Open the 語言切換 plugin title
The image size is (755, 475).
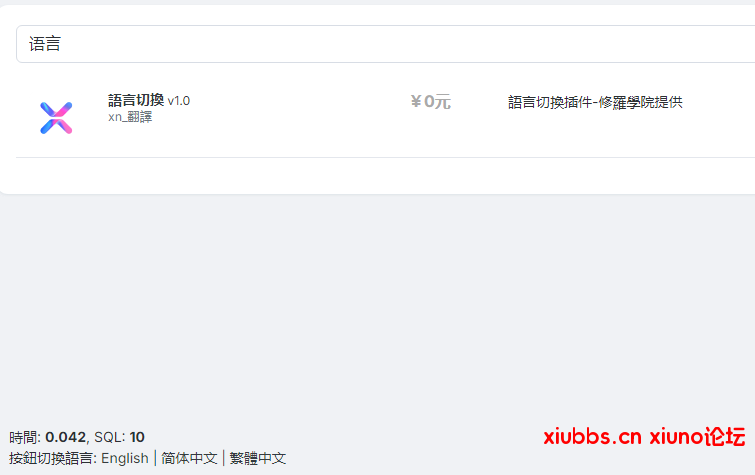136,100
